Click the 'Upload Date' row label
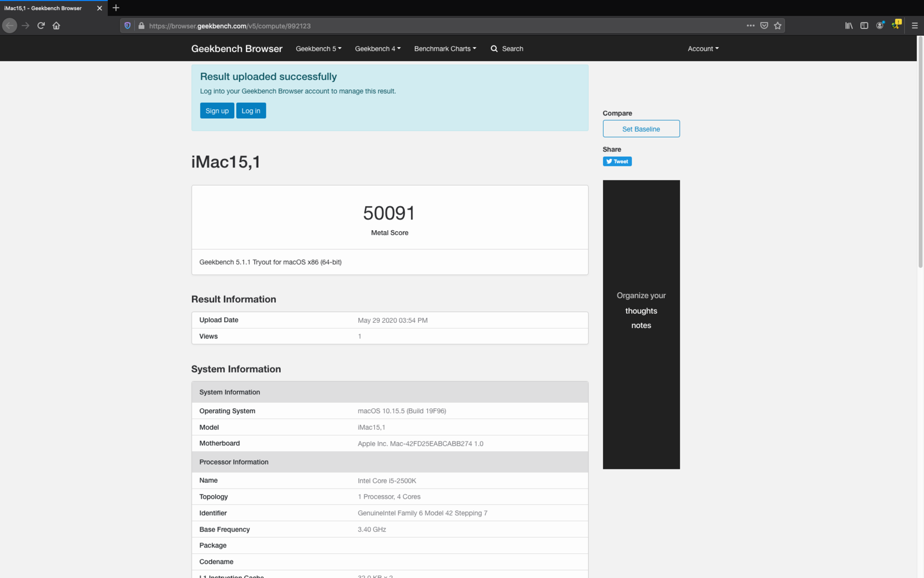 219,320
